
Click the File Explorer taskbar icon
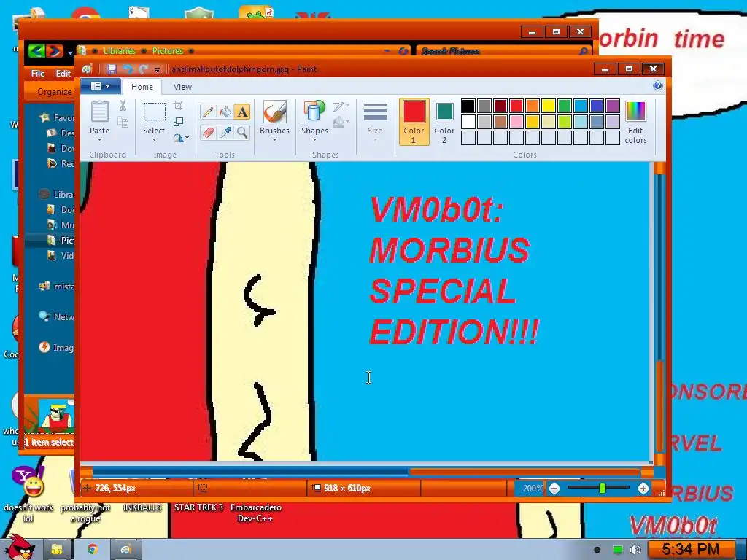click(57, 550)
